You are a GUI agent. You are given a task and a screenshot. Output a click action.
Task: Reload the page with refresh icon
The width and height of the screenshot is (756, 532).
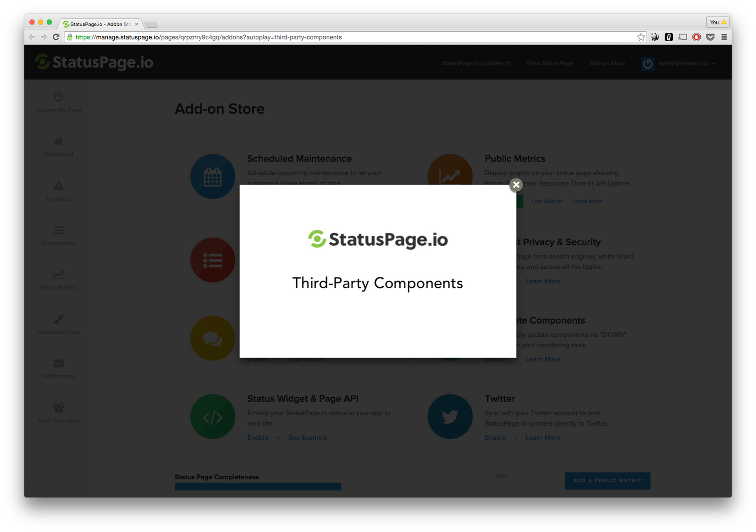coord(56,37)
